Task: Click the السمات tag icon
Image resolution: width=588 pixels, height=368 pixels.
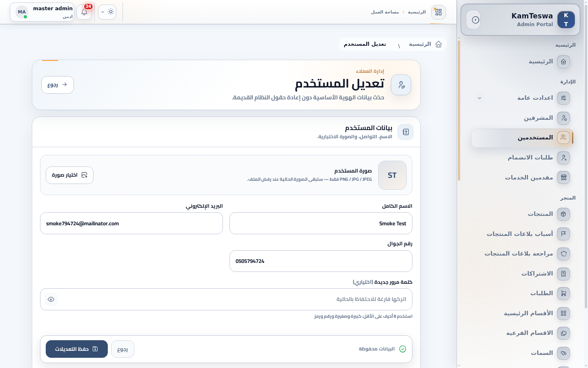Action: pos(563,353)
